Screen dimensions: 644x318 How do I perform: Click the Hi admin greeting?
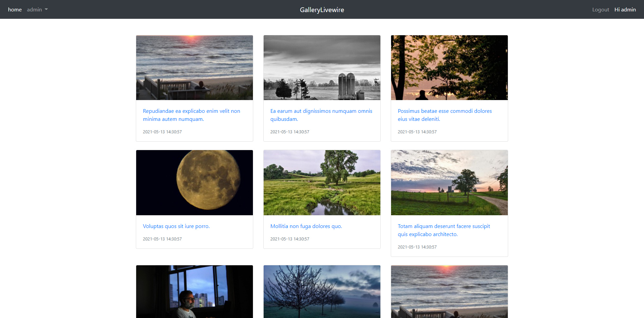click(625, 10)
